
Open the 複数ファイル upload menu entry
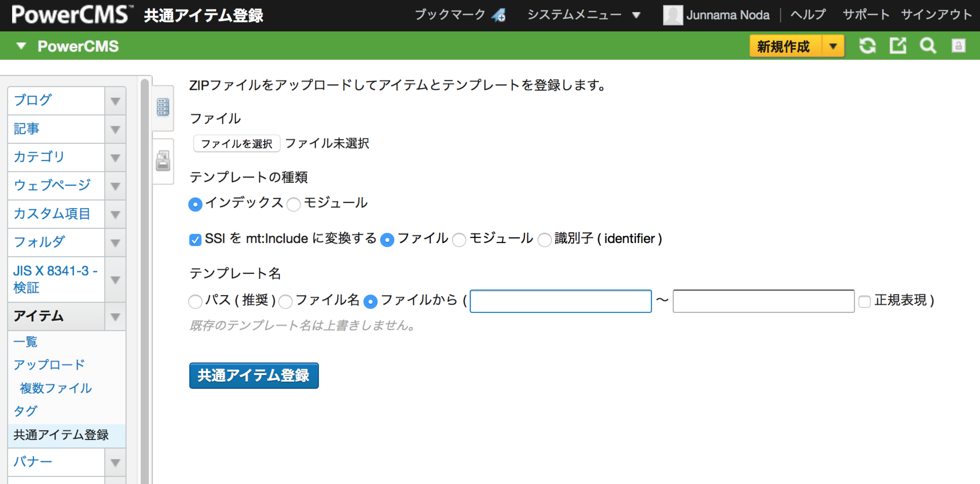pos(56,388)
